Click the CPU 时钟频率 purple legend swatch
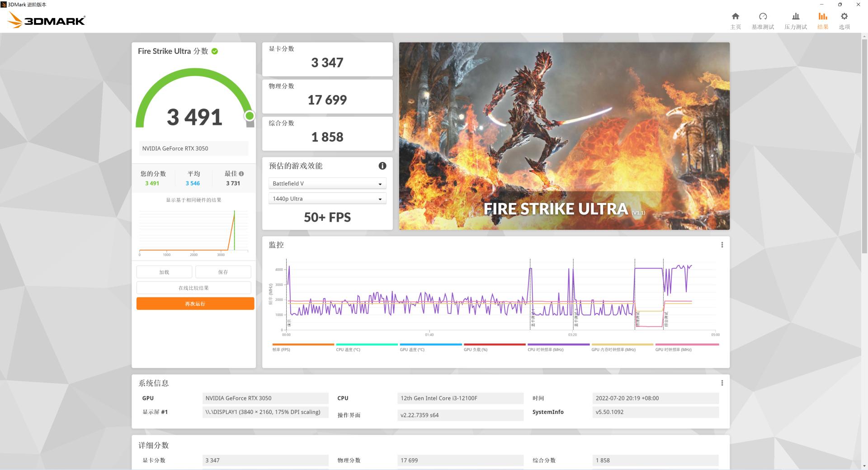The width and height of the screenshot is (868, 470). tap(558, 345)
